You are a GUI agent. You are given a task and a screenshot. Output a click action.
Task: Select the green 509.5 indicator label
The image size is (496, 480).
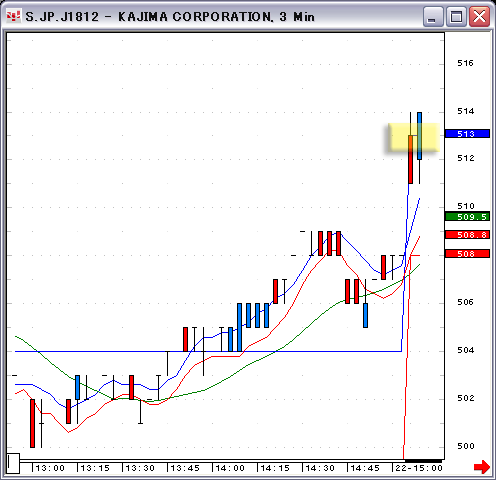(x=467, y=217)
